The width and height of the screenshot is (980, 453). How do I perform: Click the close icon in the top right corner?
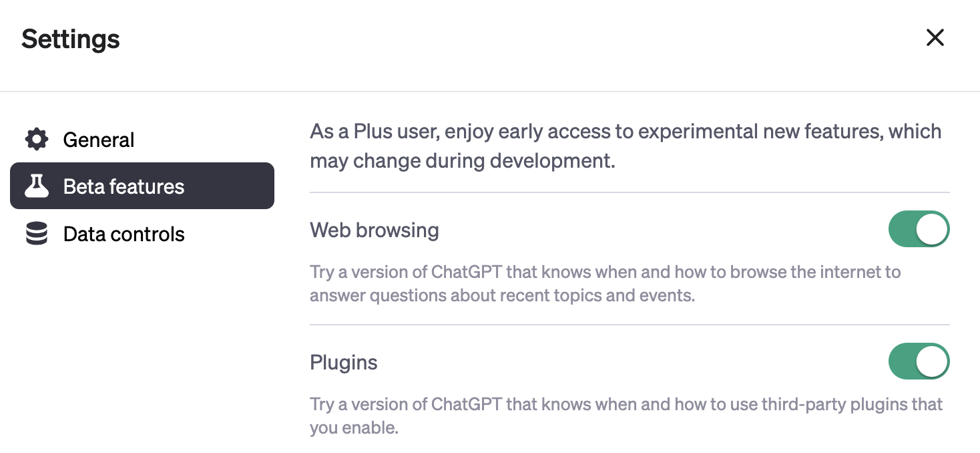coord(935,38)
